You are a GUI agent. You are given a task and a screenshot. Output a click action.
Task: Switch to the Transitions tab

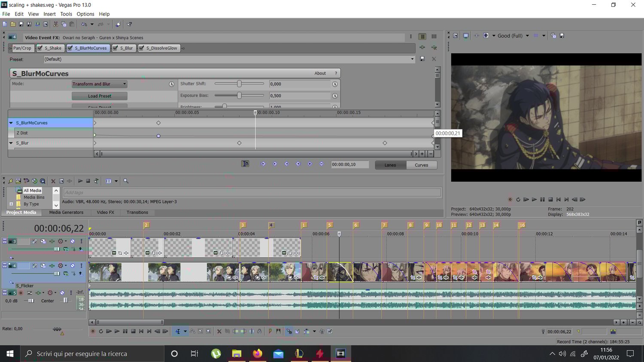(137, 213)
